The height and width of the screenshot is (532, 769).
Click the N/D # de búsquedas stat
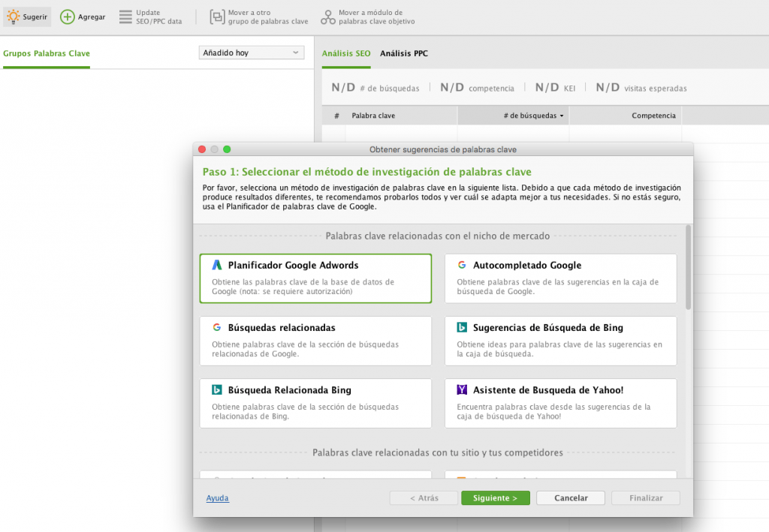tap(375, 88)
